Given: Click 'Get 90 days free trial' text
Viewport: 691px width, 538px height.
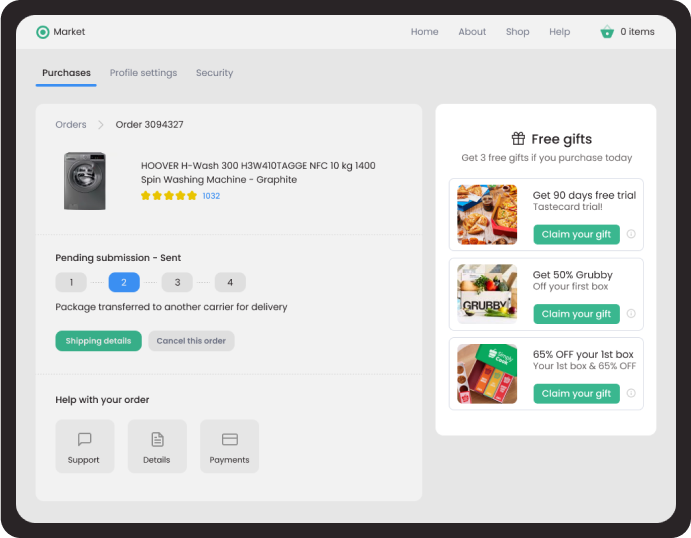Looking at the screenshot, I should coord(584,195).
